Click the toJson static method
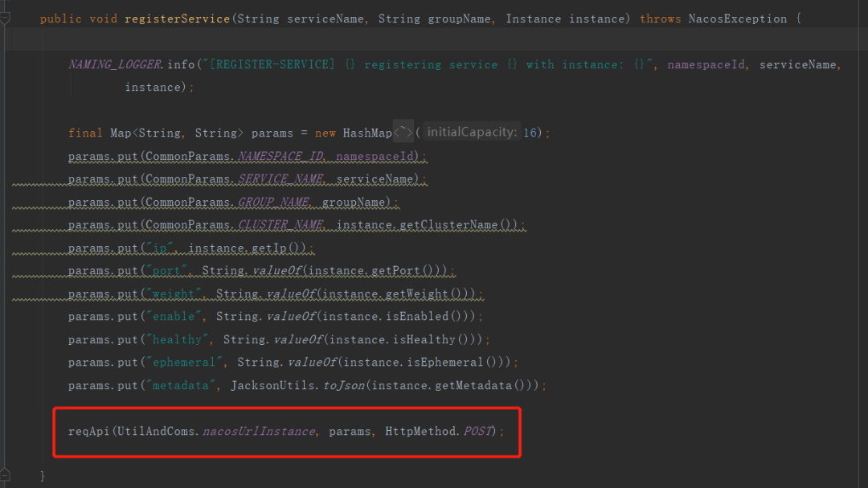This screenshot has height=488, width=868. pyautogui.click(x=344, y=386)
